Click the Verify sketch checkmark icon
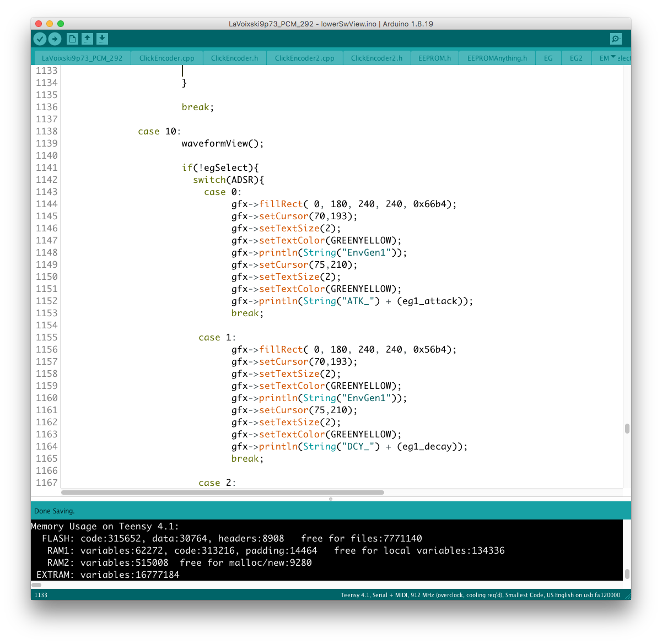The width and height of the screenshot is (662, 644). tap(40, 39)
